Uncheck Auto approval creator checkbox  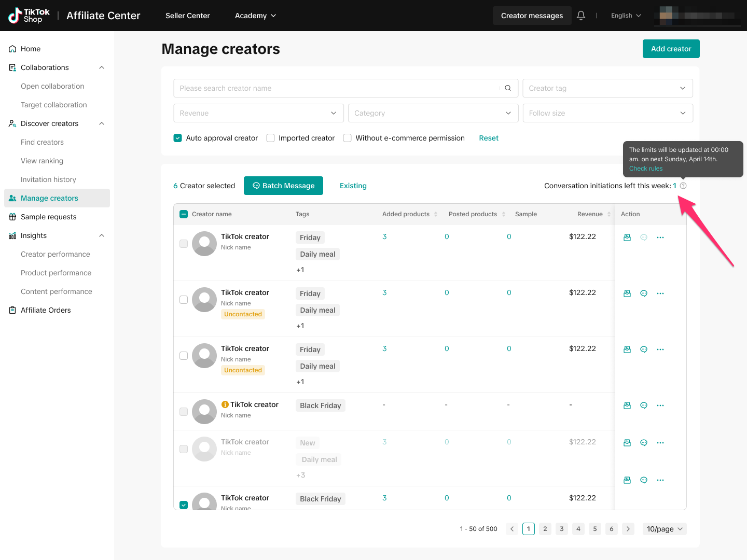pyautogui.click(x=178, y=138)
